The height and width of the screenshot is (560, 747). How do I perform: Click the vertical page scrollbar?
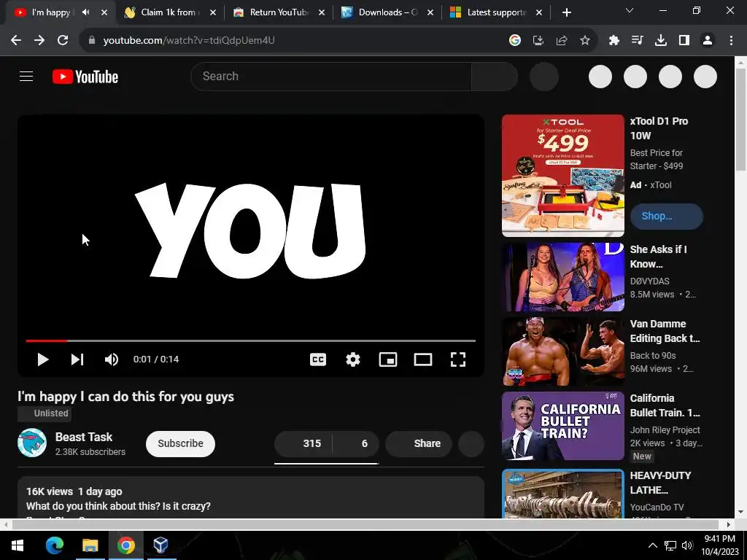pyautogui.click(x=741, y=119)
